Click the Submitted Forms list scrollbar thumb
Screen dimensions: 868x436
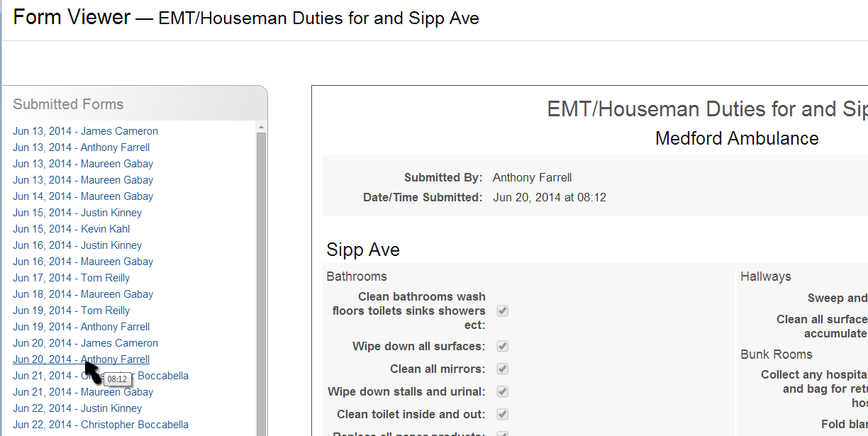coord(261,284)
